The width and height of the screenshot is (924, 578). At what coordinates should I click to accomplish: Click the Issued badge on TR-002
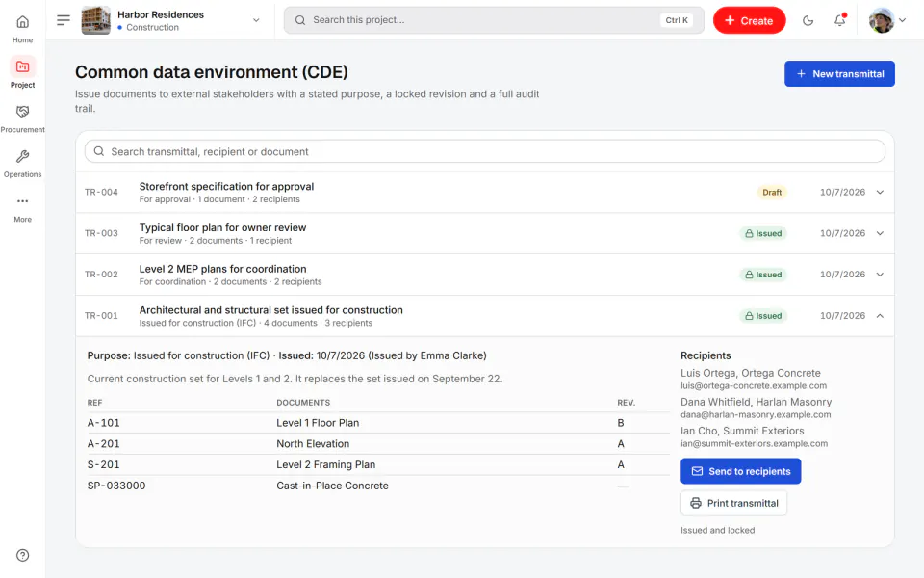point(763,275)
